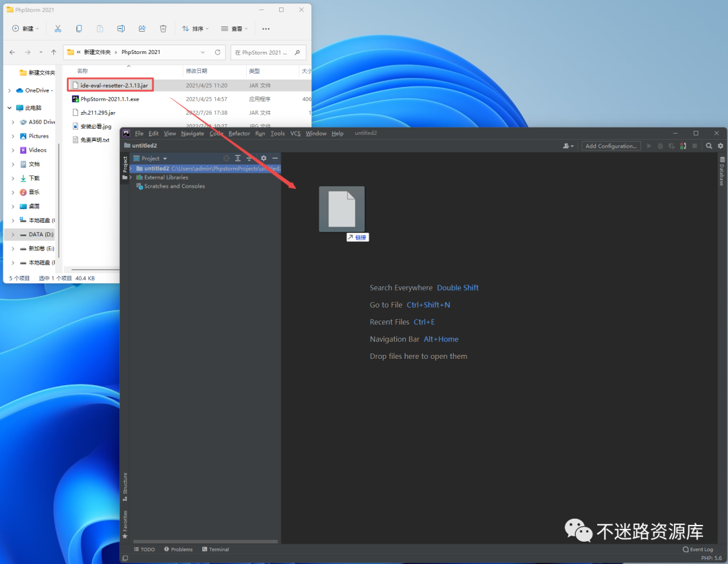Viewport: 728px width, 564px height.
Task: Click Refresh icon in Explorer address bar
Action: [x=217, y=53]
